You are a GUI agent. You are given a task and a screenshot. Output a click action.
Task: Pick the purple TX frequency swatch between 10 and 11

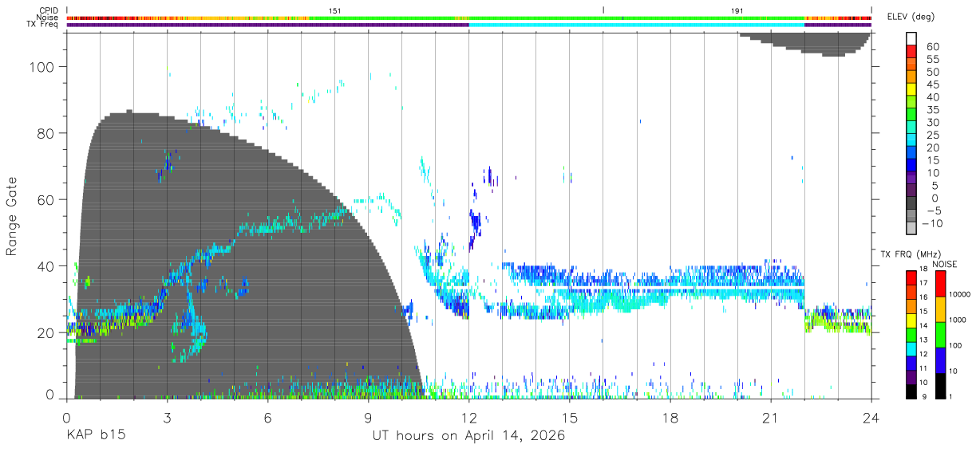coord(911,376)
